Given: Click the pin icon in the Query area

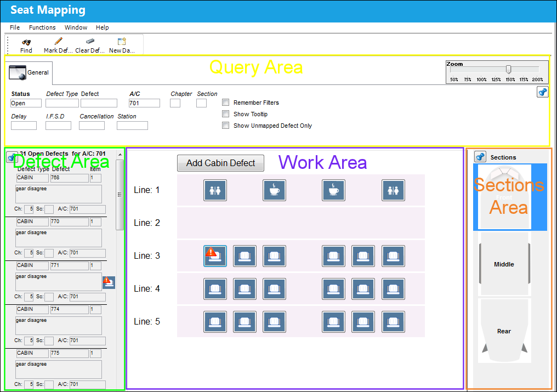Looking at the screenshot, I should [x=542, y=92].
